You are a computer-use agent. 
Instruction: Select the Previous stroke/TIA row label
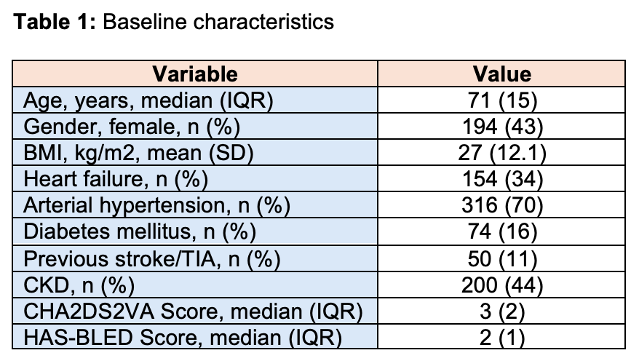195,258
